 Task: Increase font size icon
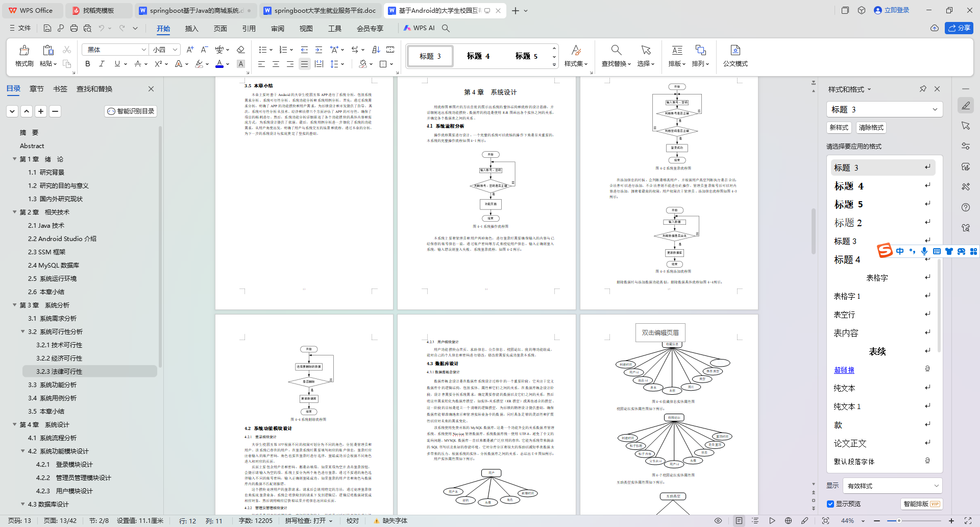pyautogui.click(x=190, y=50)
